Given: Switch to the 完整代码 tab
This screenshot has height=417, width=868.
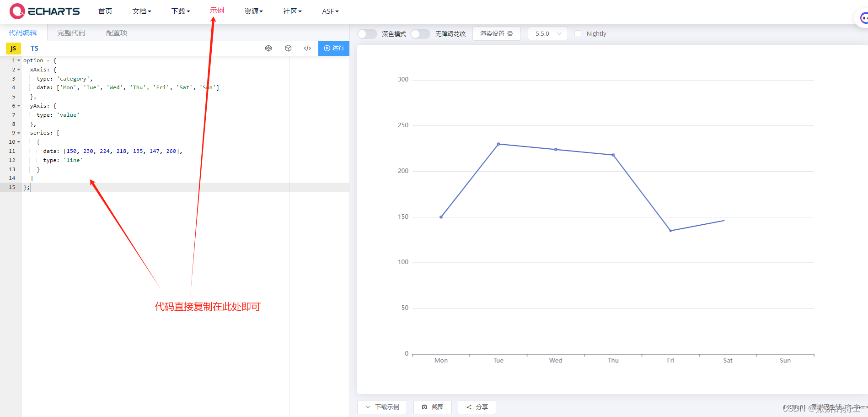Looking at the screenshot, I should click(x=71, y=32).
